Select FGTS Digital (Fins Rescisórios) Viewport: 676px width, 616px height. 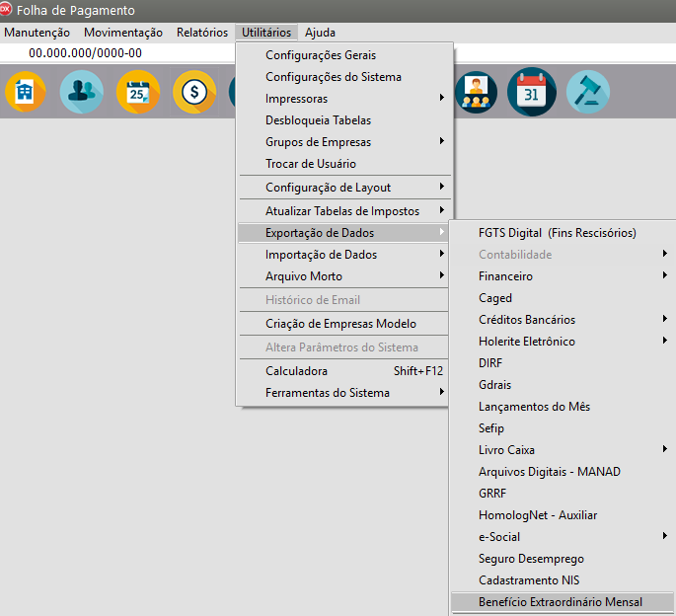pos(557,233)
